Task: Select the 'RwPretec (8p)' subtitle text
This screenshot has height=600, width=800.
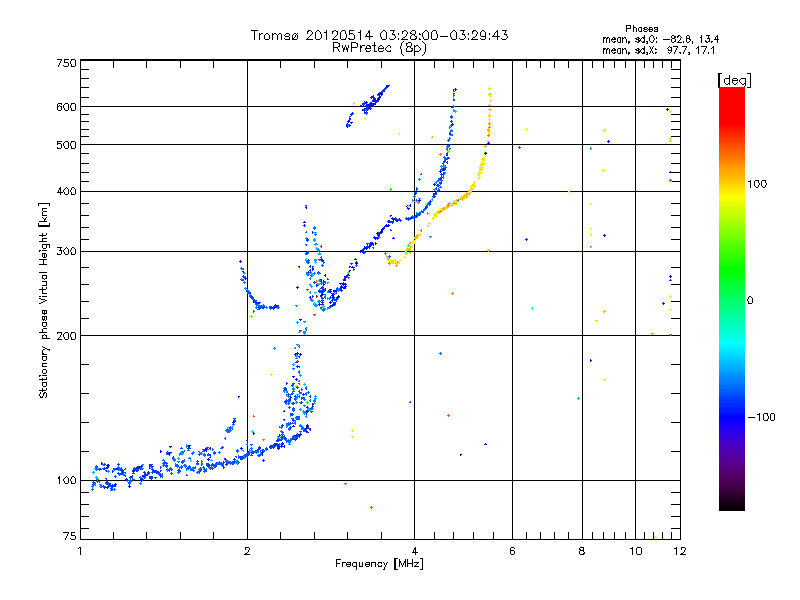Action: tap(379, 48)
